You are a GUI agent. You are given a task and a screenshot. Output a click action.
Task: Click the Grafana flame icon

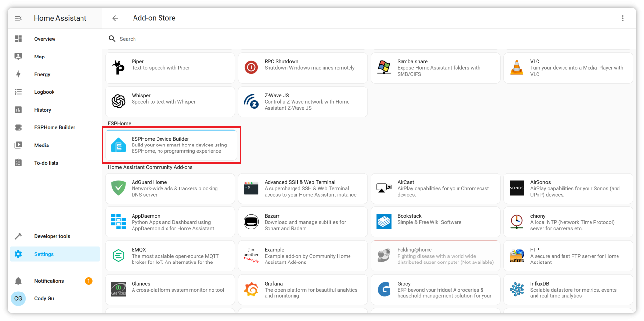(x=251, y=290)
